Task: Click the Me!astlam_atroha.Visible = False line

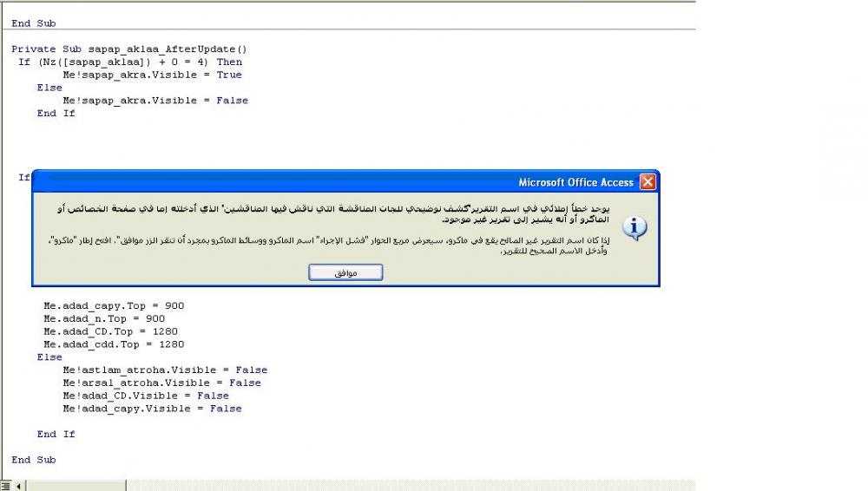Action: pyautogui.click(x=165, y=370)
